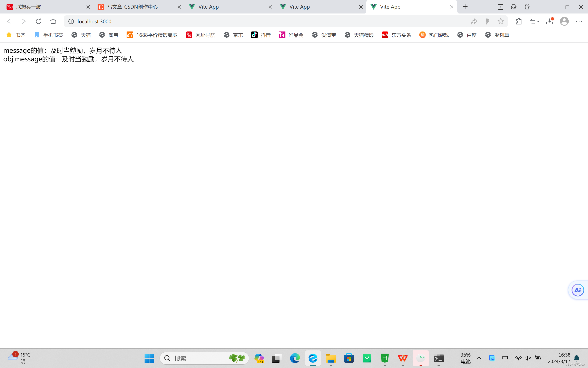Open the 百度 bookmark
Screen dimensions: 588x368
467,35
